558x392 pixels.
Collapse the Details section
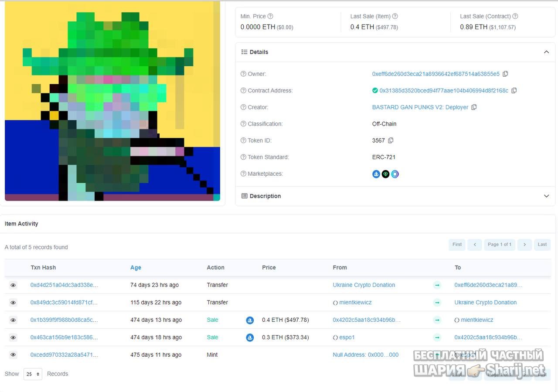546,52
